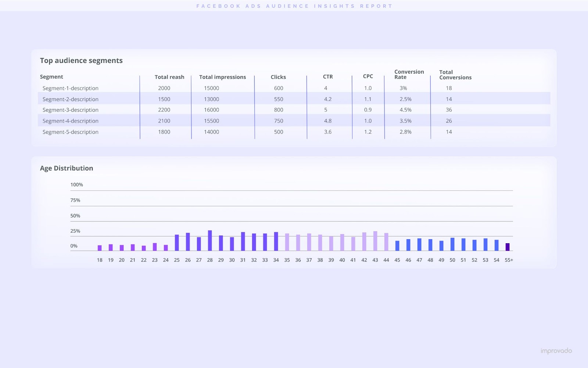Screen dimensions: 588x368
Task: Sort by the CTR column header
Action: [328, 77]
